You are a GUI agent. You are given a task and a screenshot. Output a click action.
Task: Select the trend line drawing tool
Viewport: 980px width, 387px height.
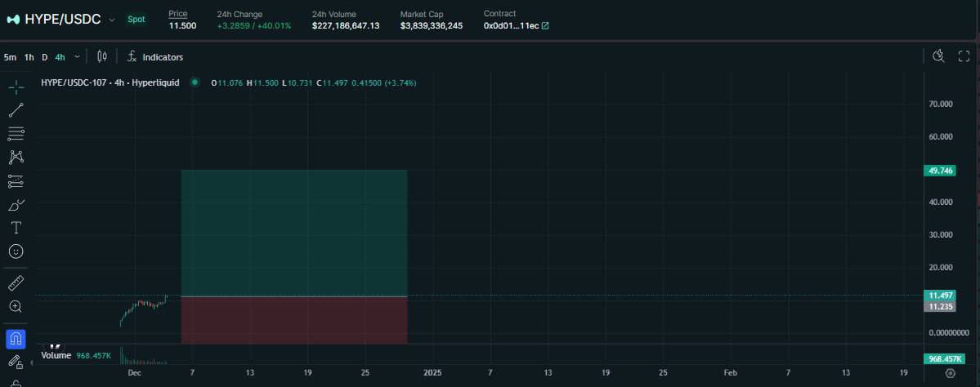[x=16, y=110]
